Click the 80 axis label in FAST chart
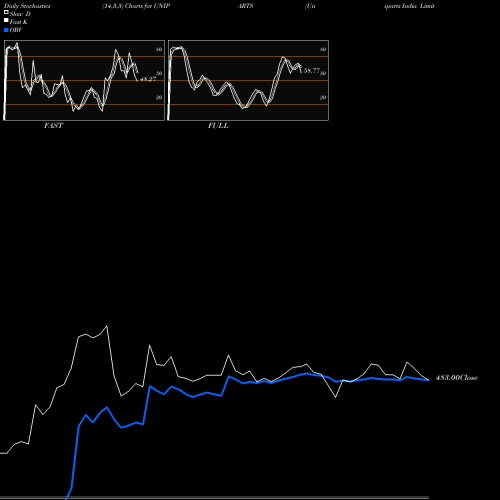The image size is (500, 500). [x=159, y=49]
